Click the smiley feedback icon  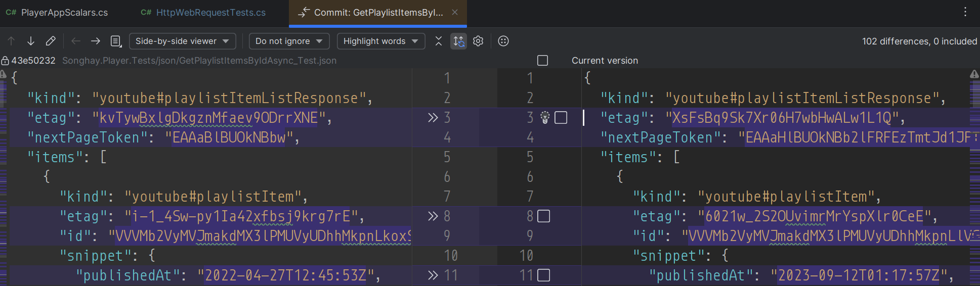pyautogui.click(x=503, y=41)
